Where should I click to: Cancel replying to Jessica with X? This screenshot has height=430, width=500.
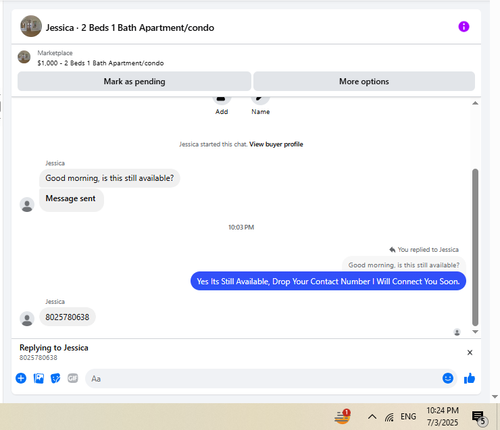click(x=470, y=353)
